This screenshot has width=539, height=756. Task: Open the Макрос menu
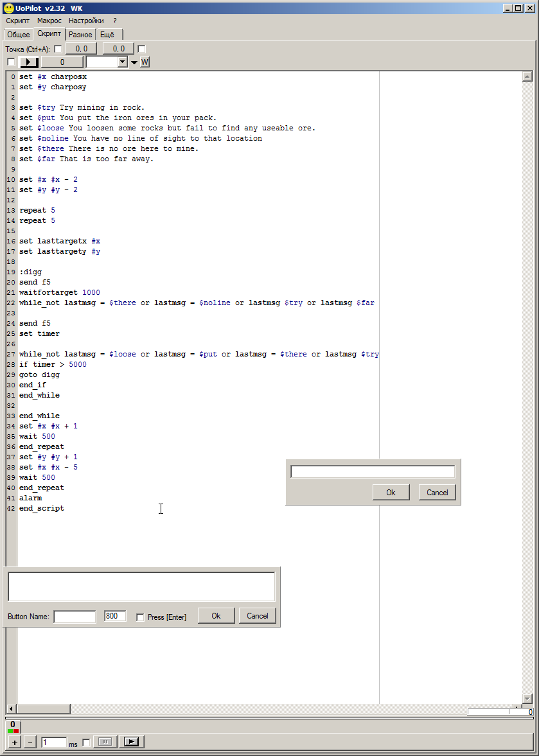tap(49, 21)
